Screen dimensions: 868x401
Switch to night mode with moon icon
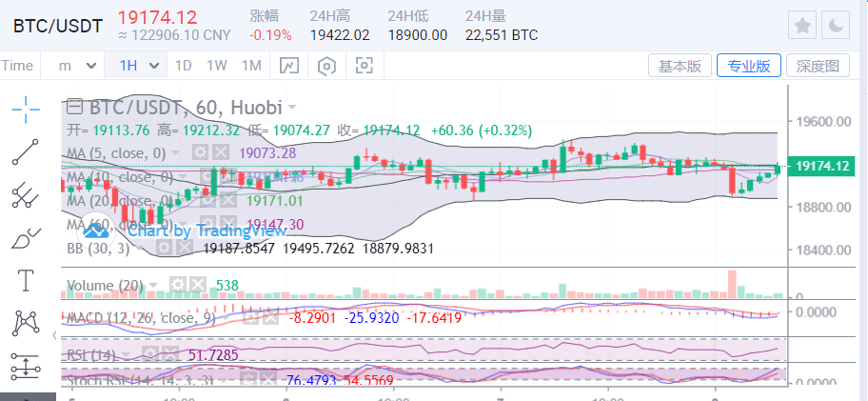836,25
